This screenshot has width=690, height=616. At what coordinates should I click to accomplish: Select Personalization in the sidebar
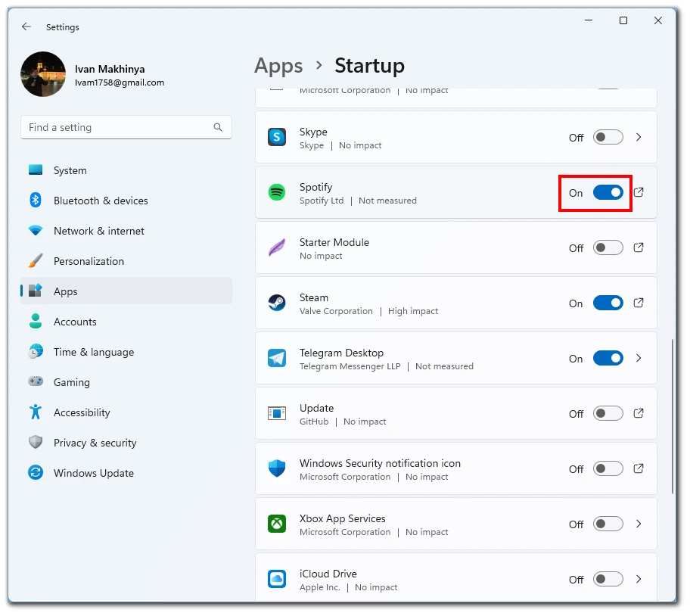click(x=126, y=261)
